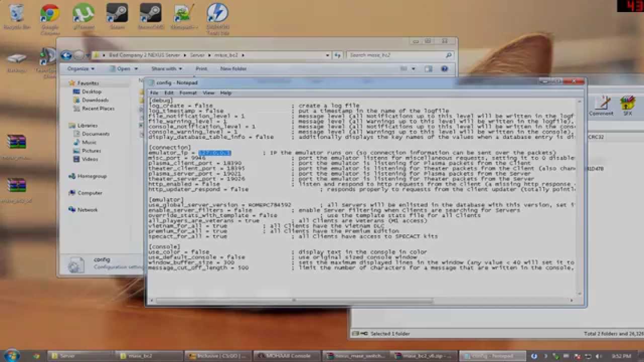This screenshot has width=644, height=362.
Task: Select Libraries in navigation pane
Action: point(88,125)
